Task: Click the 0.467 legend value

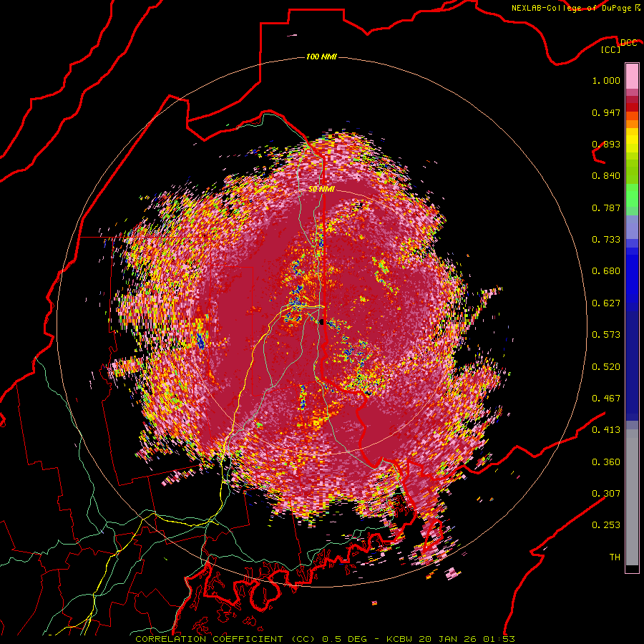Action: tap(606, 399)
